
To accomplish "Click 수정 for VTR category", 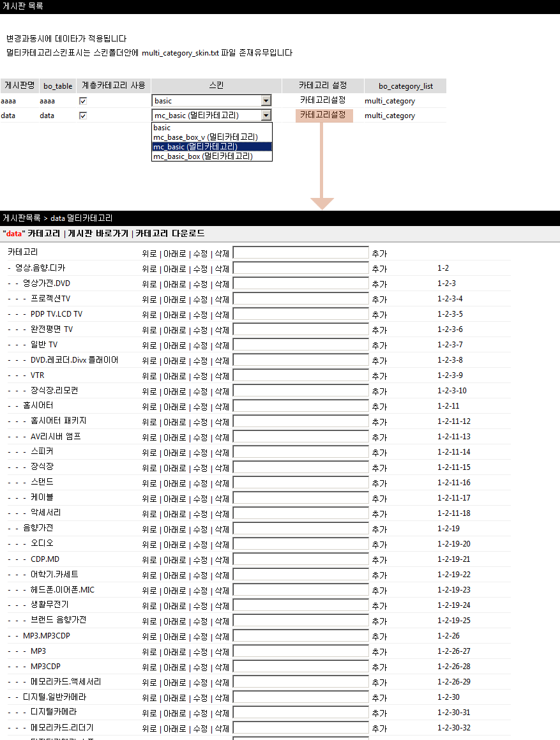I will [200, 376].
